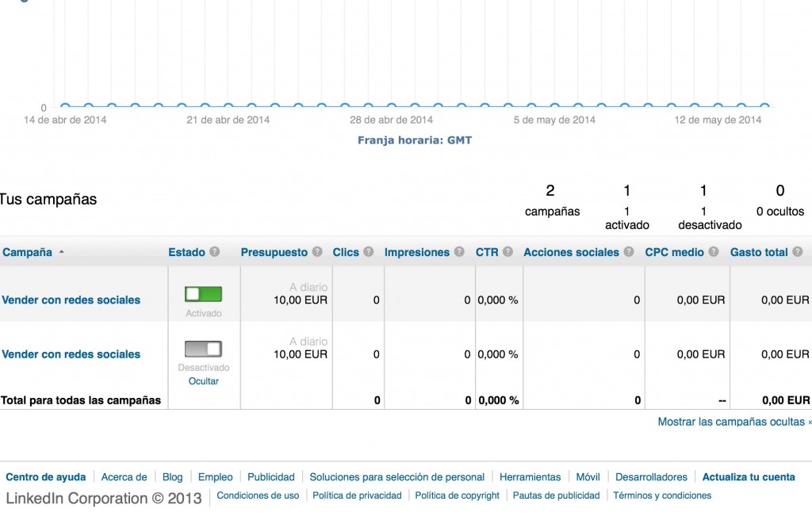This screenshot has height=520, width=812.
Task: Sort table by Clics column
Action: [346, 252]
